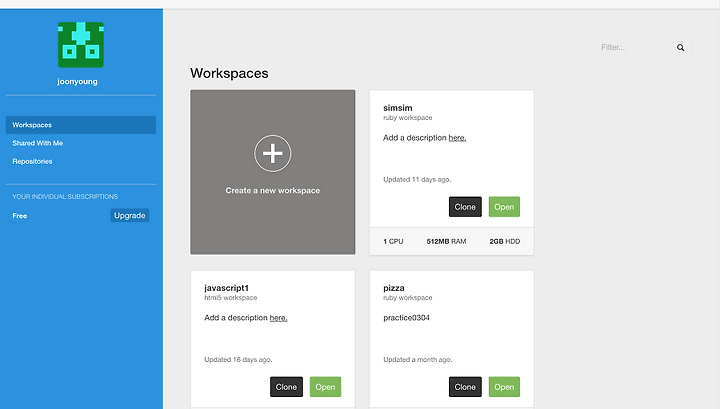
Task: Click 'ruby workspace' label under simsim
Action: [x=408, y=118]
